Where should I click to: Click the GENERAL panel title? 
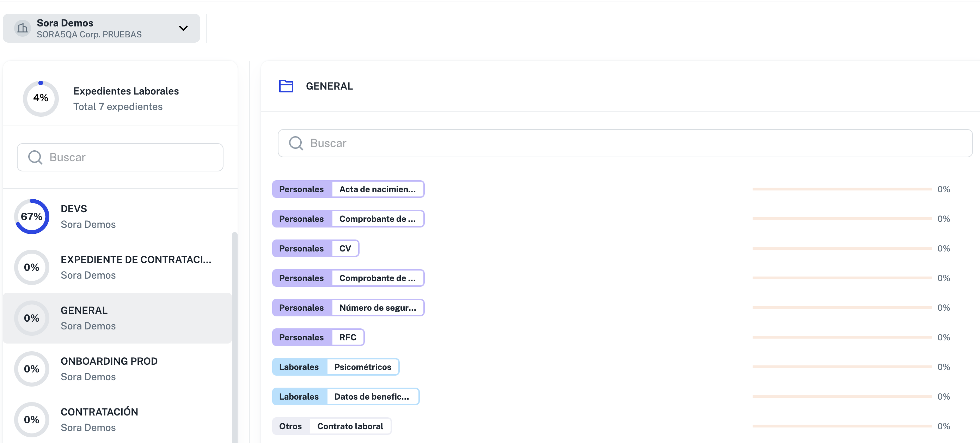tap(330, 86)
